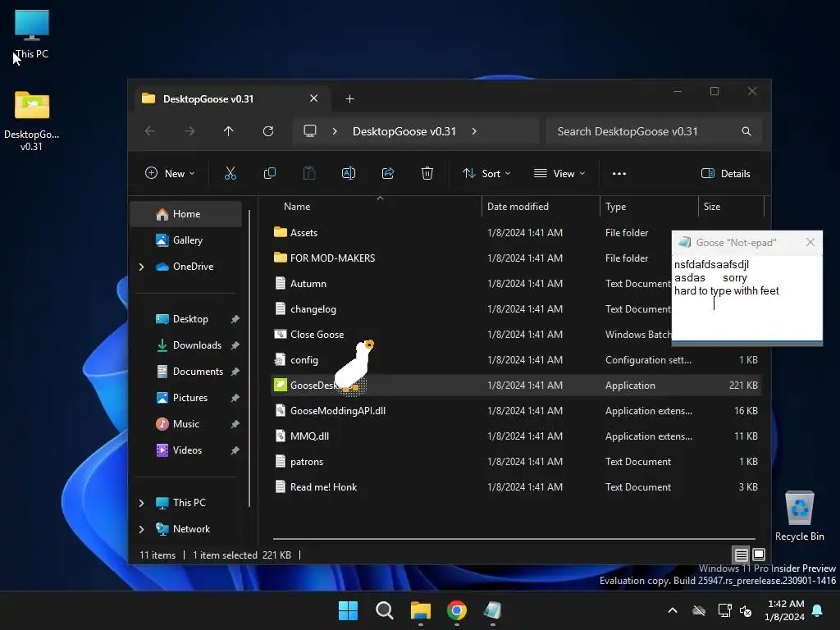Open Videos quick access item
The image size is (840, 630).
pyautogui.click(x=187, y=450)
